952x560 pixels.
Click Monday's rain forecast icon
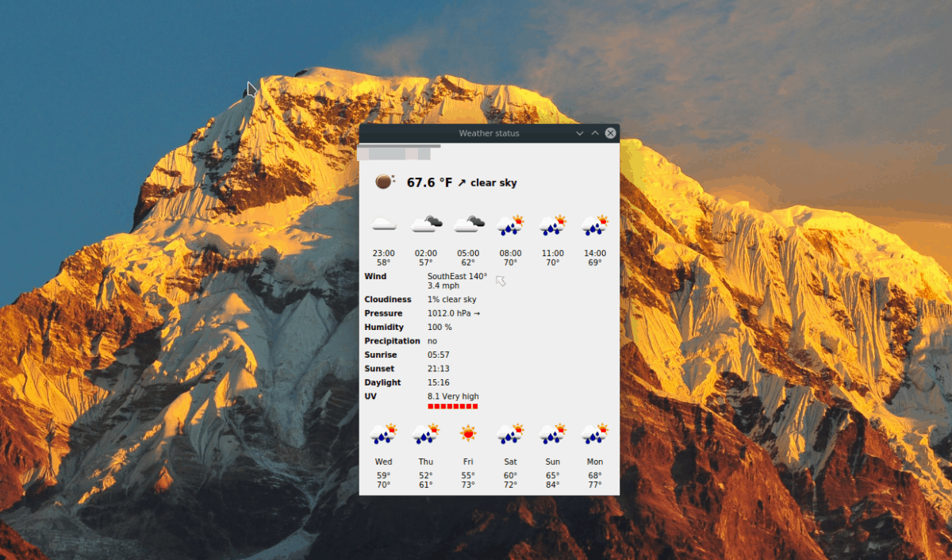click(x=595, y=434)
